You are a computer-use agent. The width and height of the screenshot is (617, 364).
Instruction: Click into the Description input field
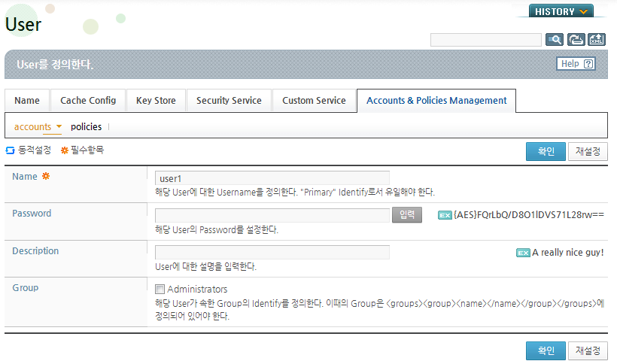pos(272,253)
